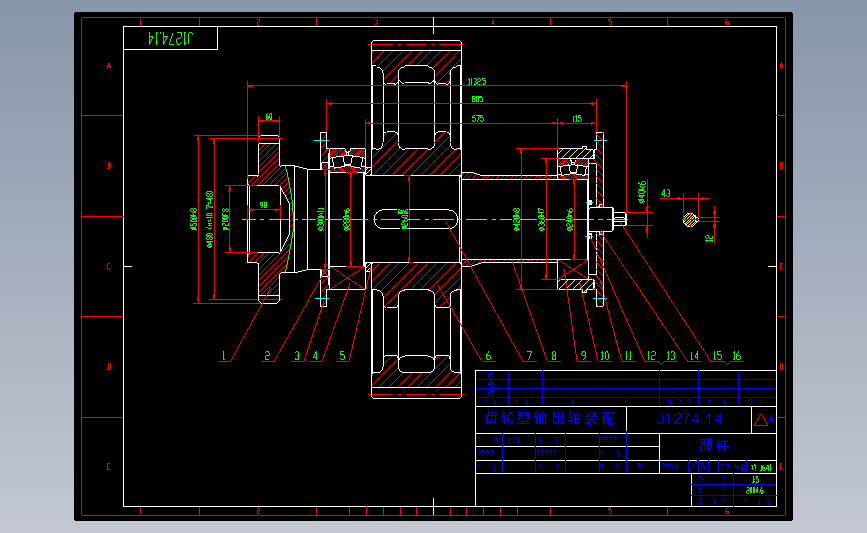Click part balloon number 9
Image resolution: width=867 pixels, height=533 pixels.
click(583, 356)
